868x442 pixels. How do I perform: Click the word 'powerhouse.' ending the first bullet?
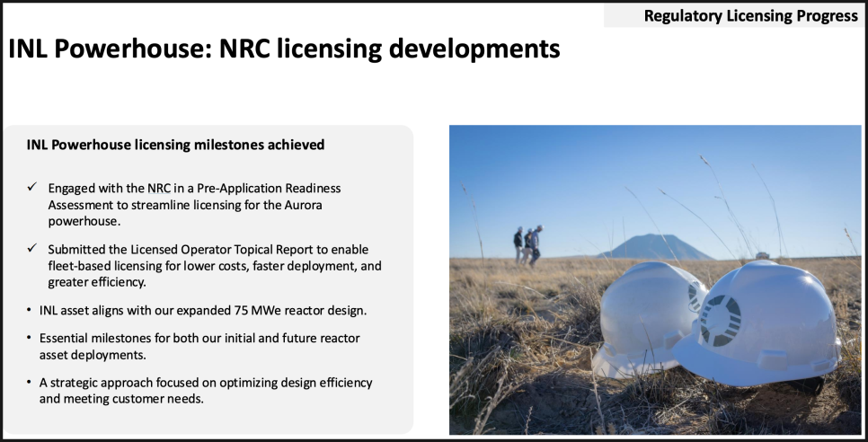(x=84, y=221)
